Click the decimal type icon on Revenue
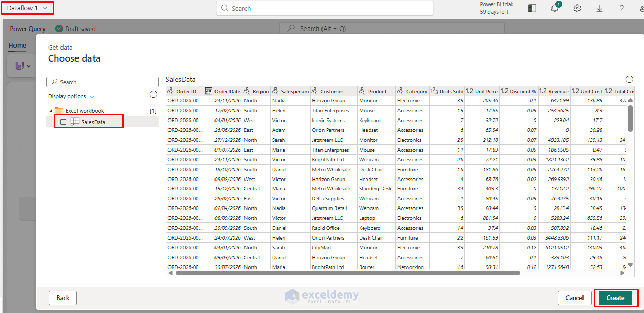 point(543,91)
